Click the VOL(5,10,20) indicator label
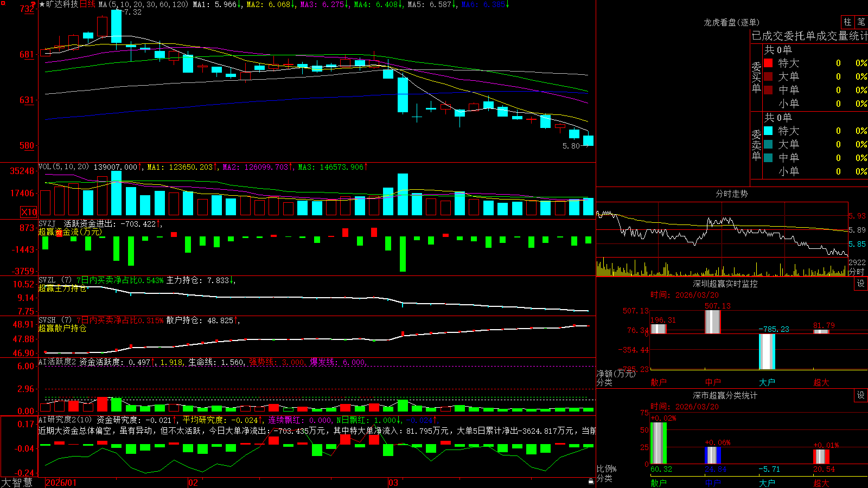Image resolution: width=868 pixels, height=488 pixels. tap(63, 167)
